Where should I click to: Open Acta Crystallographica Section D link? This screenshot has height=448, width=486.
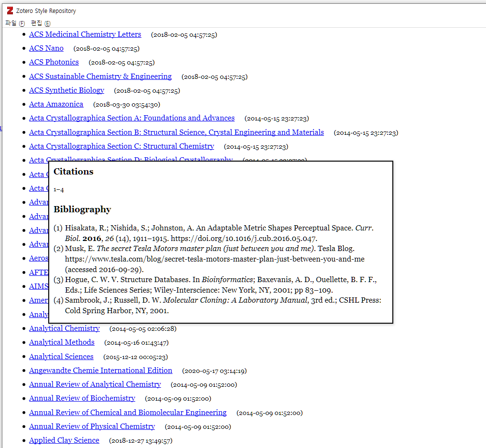click(131, 159)
